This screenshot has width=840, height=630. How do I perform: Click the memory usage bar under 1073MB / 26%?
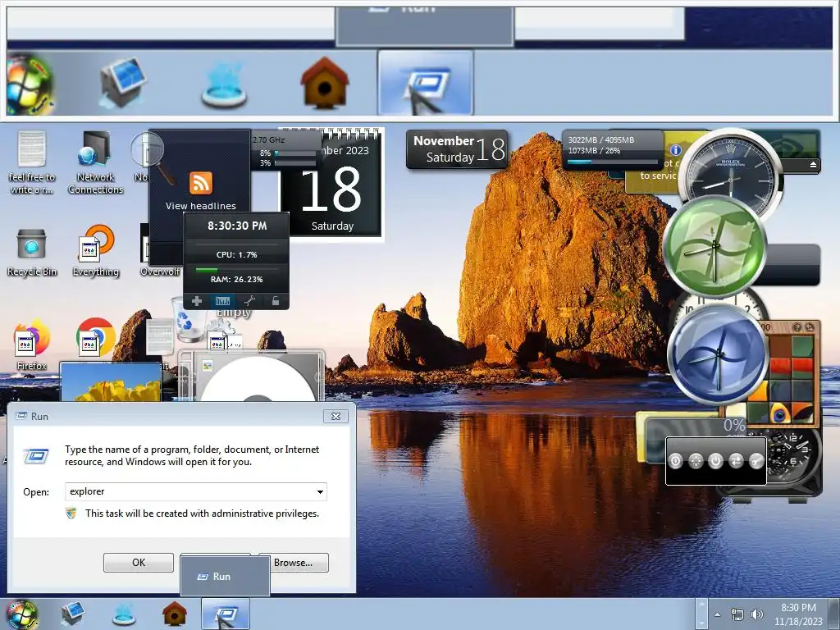[612, 162]
